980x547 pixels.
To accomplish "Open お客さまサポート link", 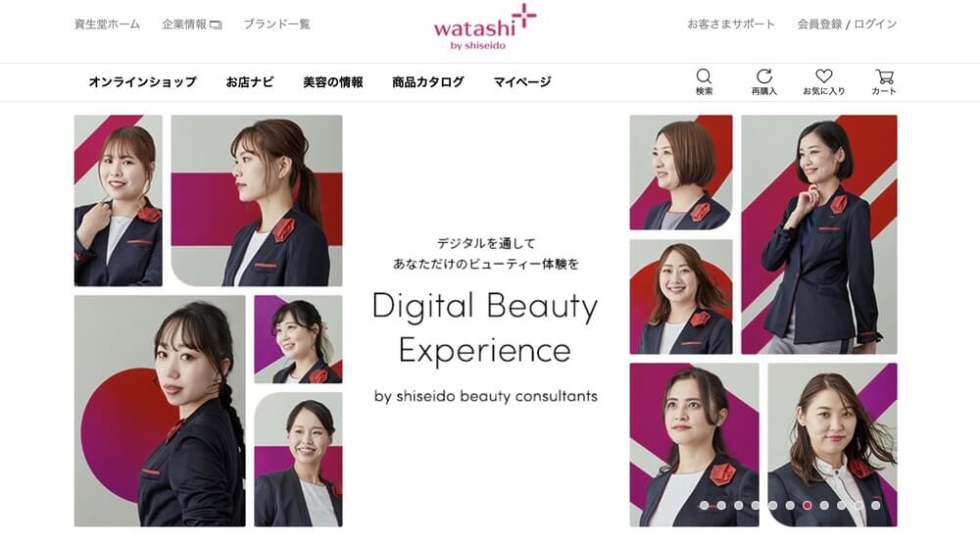I will (x=731, y=25).
